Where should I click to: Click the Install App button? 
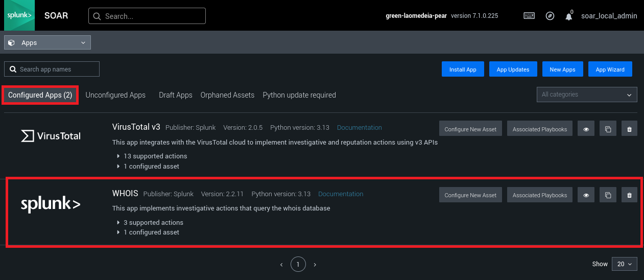pyautogui.click(x=463, y=69)
